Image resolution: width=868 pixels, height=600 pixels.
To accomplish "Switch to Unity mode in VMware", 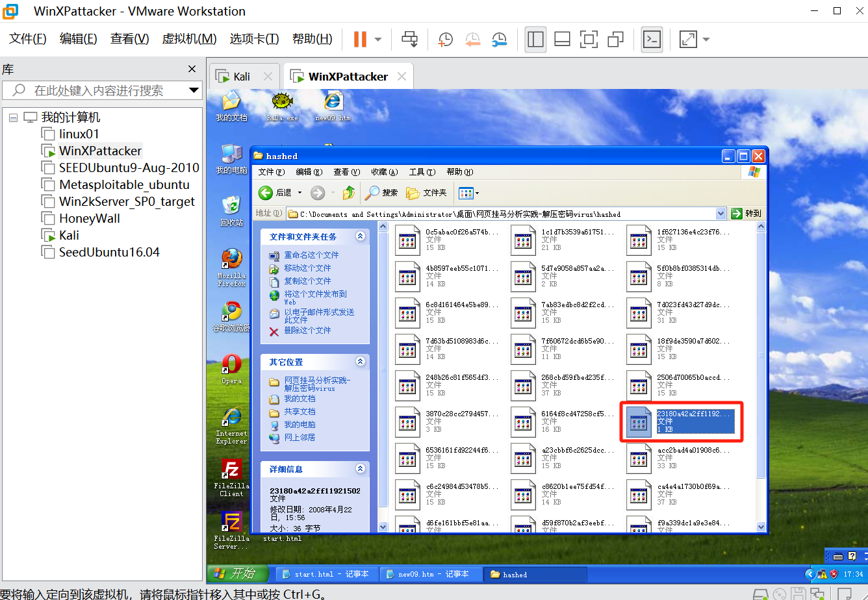I will (615, 39).
